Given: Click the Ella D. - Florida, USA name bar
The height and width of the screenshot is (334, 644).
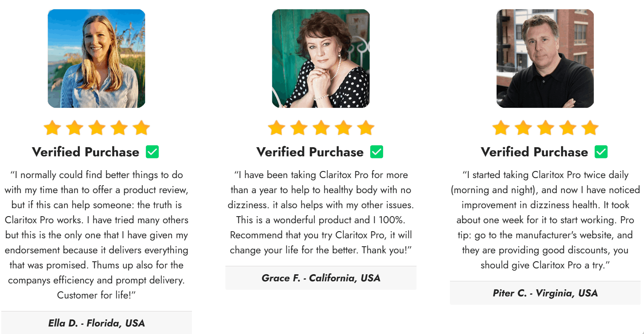Looking at the screenshot, I should [x=97, y=323].
